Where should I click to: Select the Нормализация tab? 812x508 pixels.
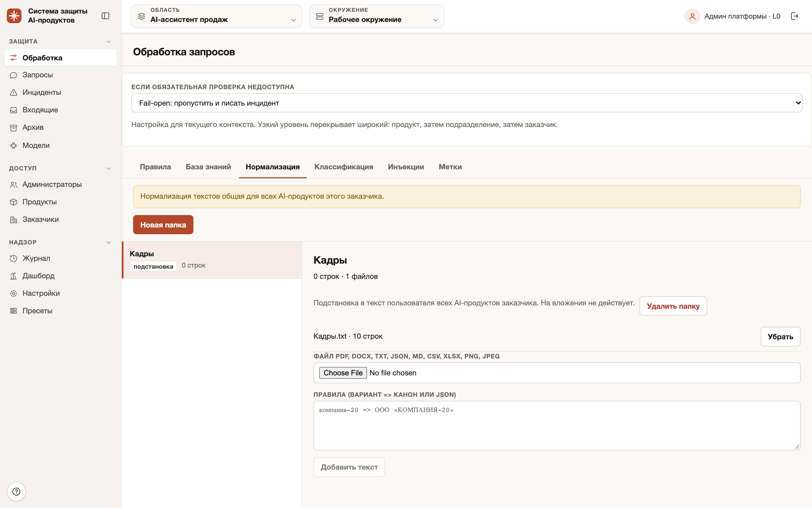[x=272, y=167]
